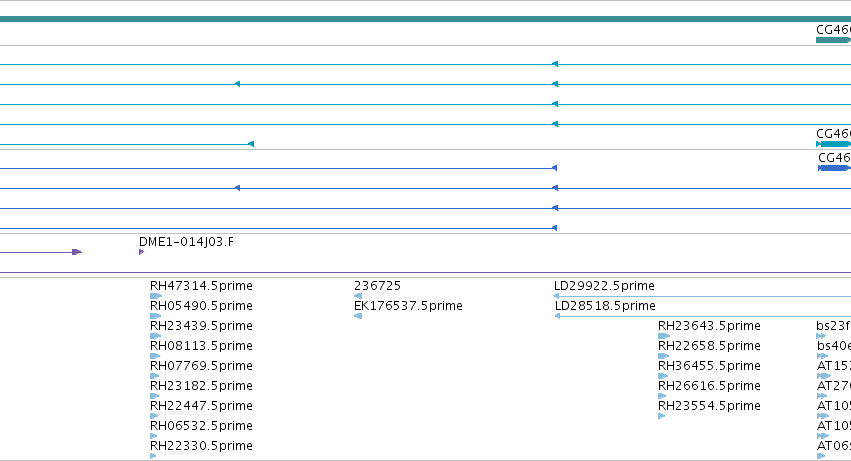Image resolution: width=851 pixels, height=461 pixels.
Task: Select the teal CG46 gene bar at the top right
Action: point(833,40)
